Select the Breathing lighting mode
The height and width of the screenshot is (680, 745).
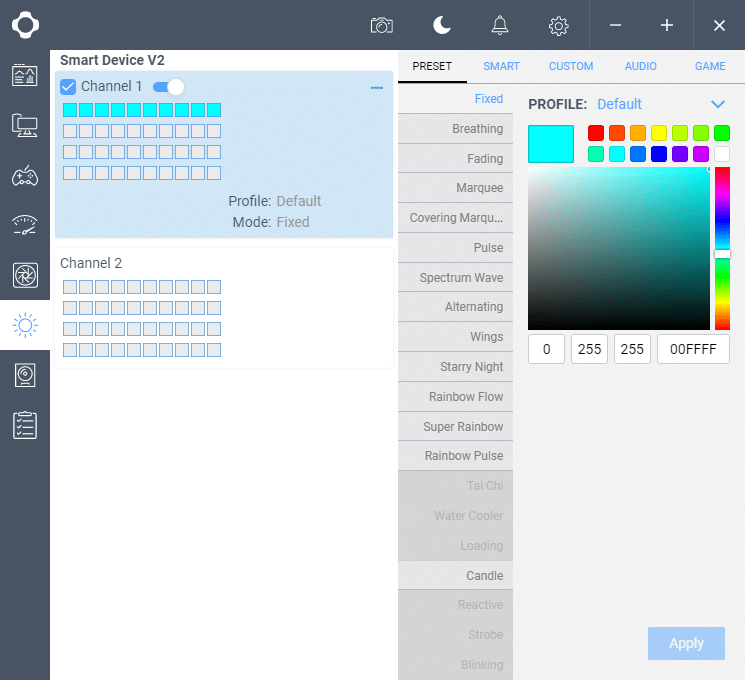click(x=455, y=129)
